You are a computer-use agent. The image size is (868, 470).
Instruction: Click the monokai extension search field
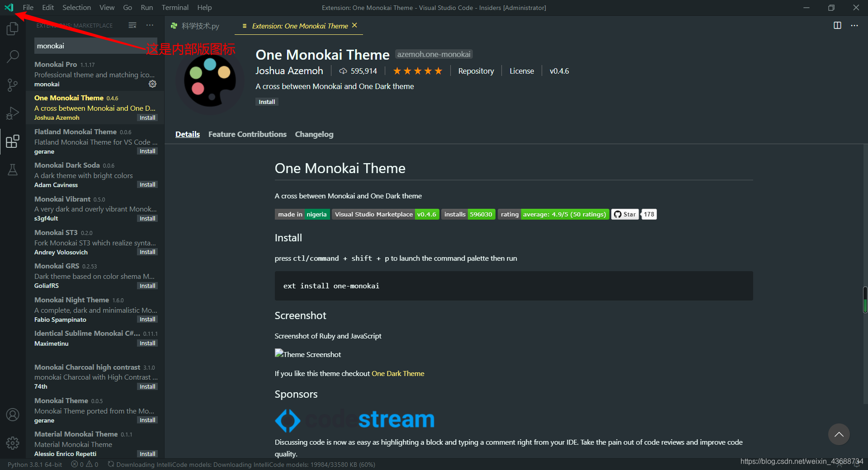[95, 46]
